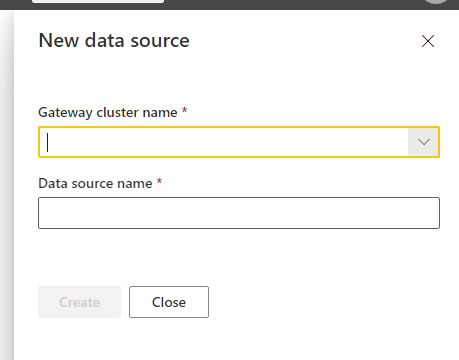Close the New data source panel with X

(x=428, y=41)
